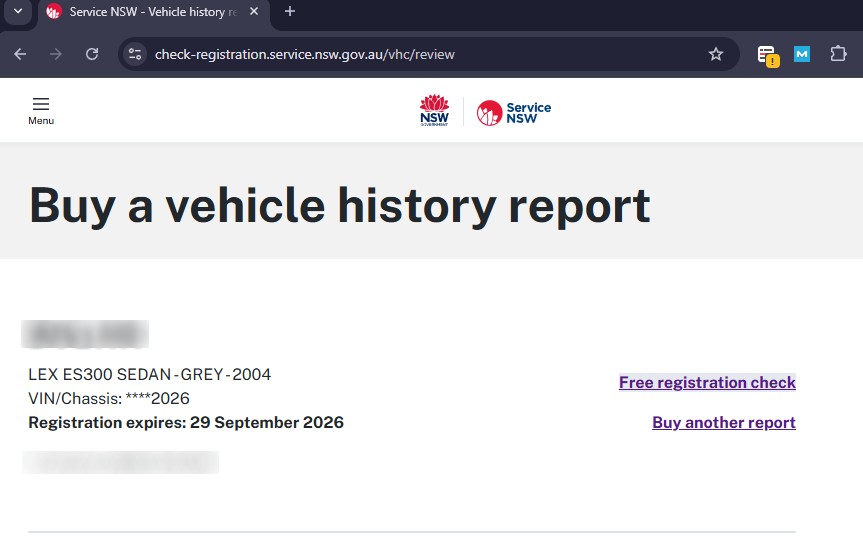863x558 pixels.
Task: Reload the current page
Action: [92, 54]
